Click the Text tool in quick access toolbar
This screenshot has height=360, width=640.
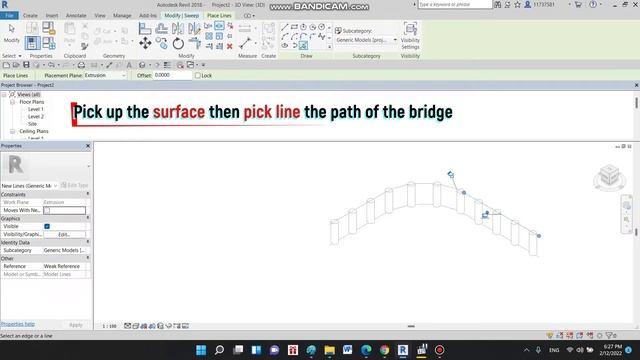pos(129,65)
